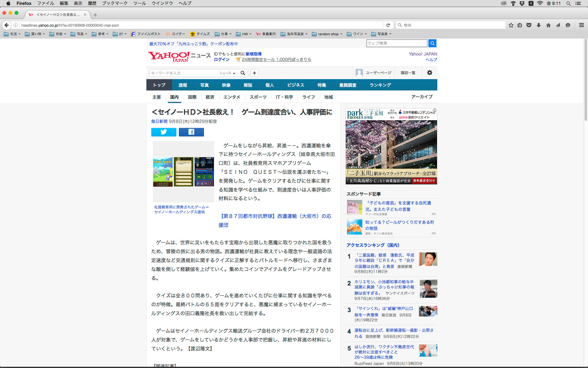Expand the 生活 bookmarks folder
The width and height of the screenshot is (588, 368).
coord(12,34)
